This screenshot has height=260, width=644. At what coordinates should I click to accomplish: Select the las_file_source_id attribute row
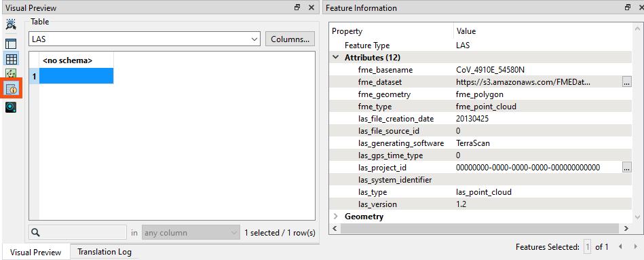[480, 131]
